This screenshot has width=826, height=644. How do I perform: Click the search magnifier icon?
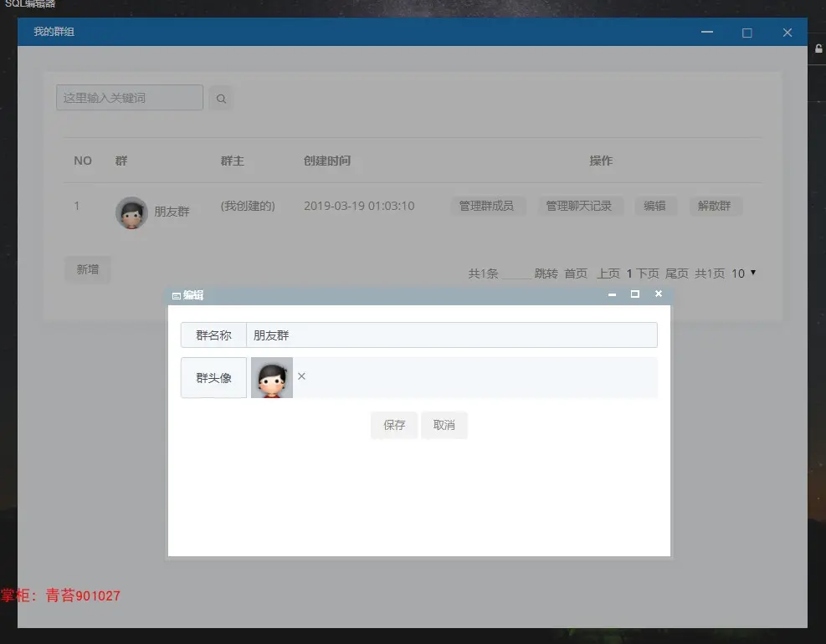[x=221, y=99]
